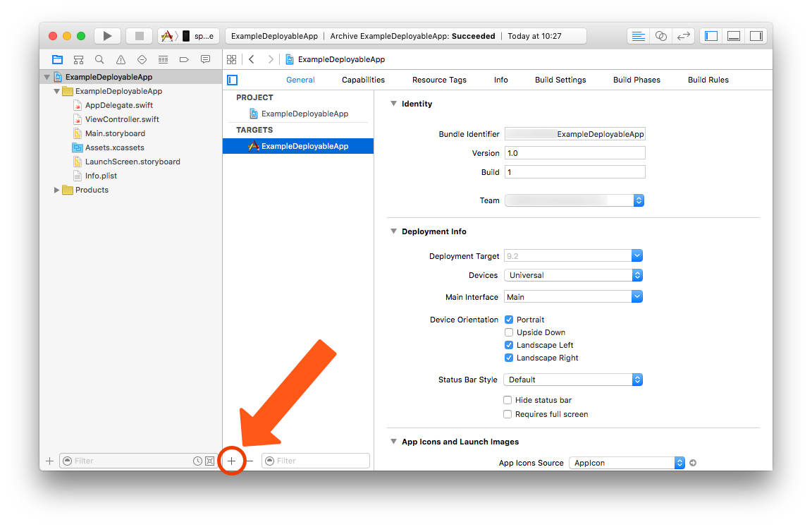Open the Status Bar Style dropdown
Image resolution: width=812 pixels, height=527 pixels.
[573, 380]
